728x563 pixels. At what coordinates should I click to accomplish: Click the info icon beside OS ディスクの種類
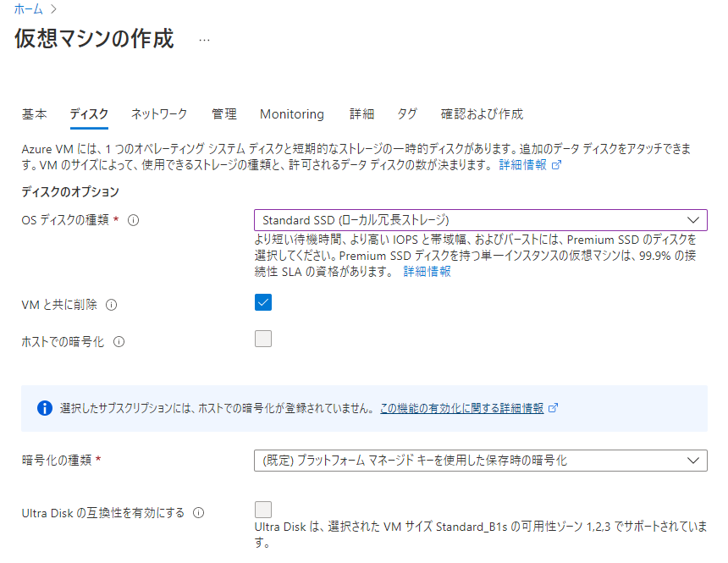pyautogui.click(x=133, y=220)
